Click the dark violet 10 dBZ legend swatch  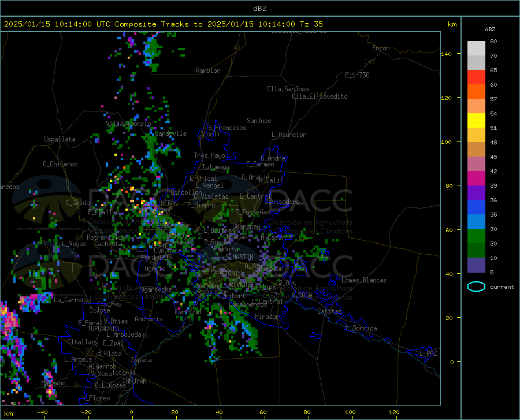click(476, 265)
